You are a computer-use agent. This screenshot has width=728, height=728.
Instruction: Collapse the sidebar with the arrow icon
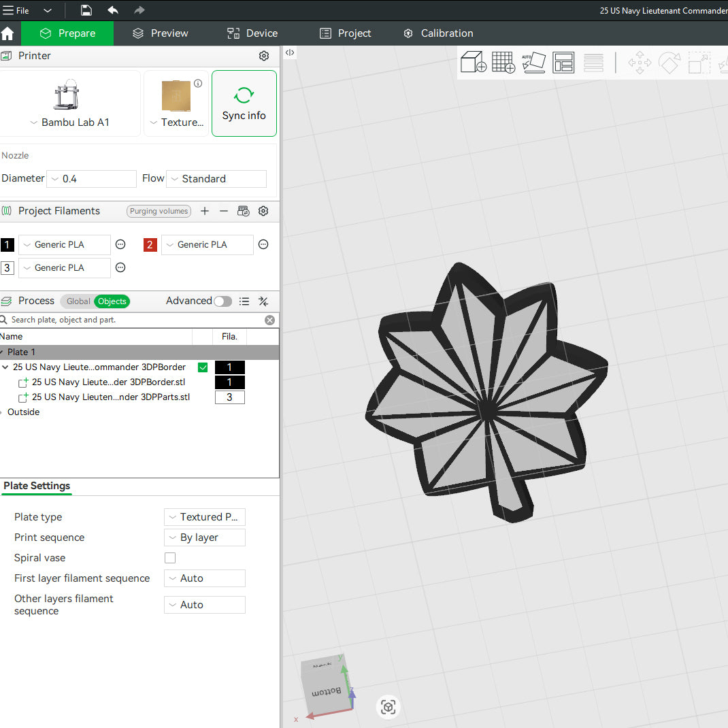point(290,52)
